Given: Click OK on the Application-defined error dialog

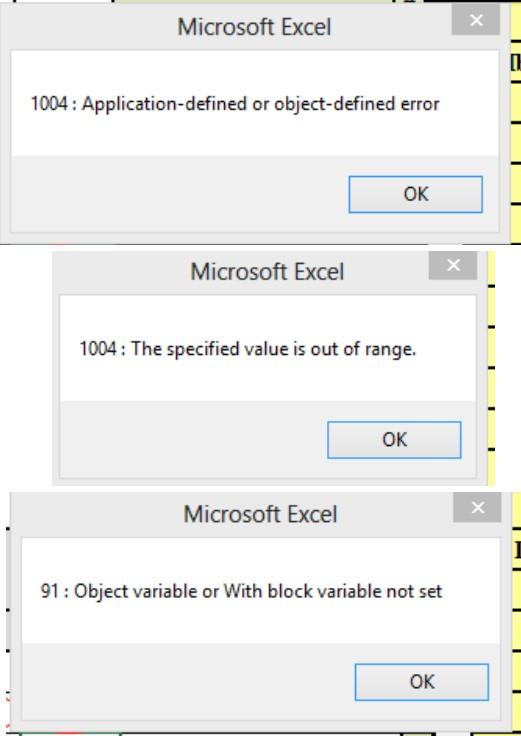Looking at the screenshot, I should point(415,194).
